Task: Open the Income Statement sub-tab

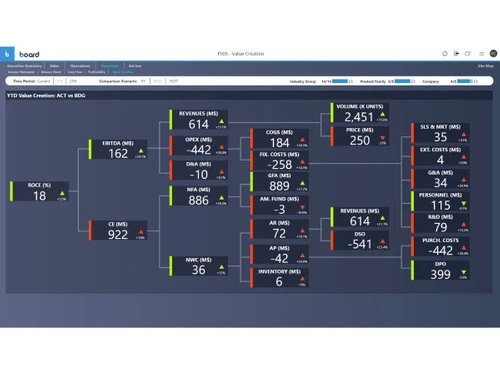Action: [x=21, y=72]
